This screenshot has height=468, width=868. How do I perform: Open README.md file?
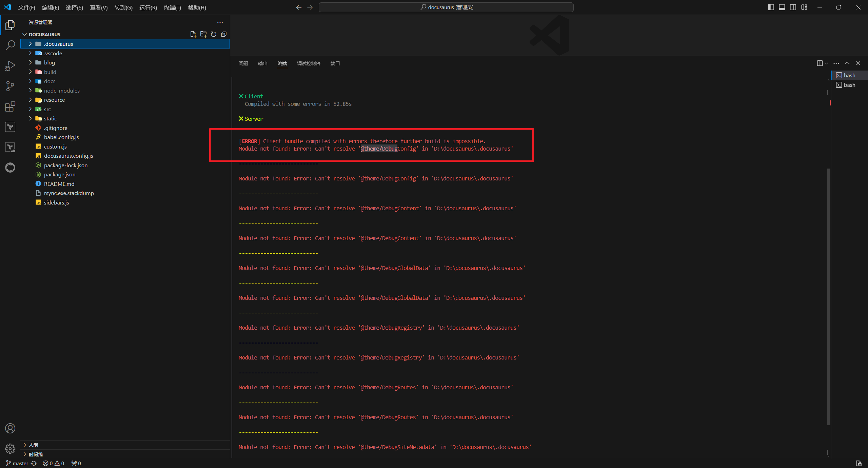click(125, 184)
